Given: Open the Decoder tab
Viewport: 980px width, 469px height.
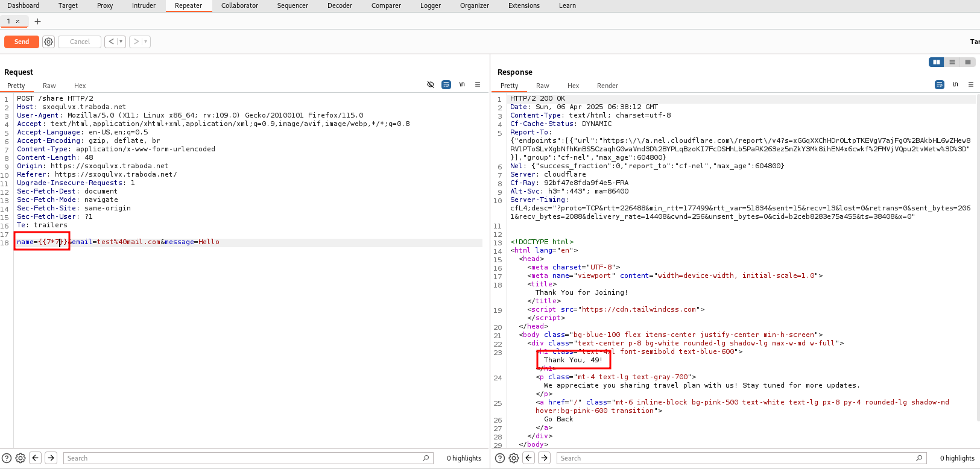Looking at the screenshot, I should click(340, 5).
